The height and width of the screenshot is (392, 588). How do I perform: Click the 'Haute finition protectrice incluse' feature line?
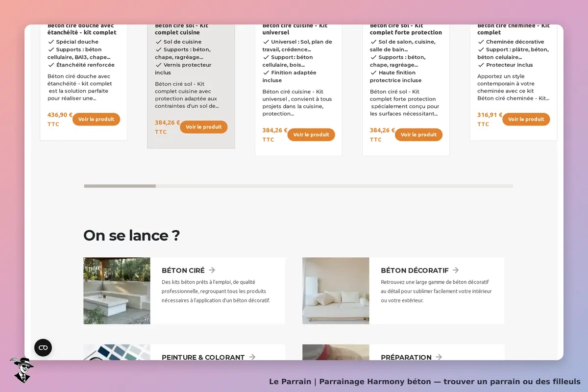(395, 76)
